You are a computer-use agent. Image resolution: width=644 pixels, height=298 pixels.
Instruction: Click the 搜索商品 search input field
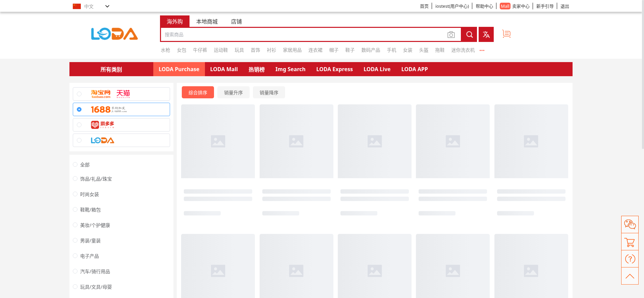tap(302, 35)
